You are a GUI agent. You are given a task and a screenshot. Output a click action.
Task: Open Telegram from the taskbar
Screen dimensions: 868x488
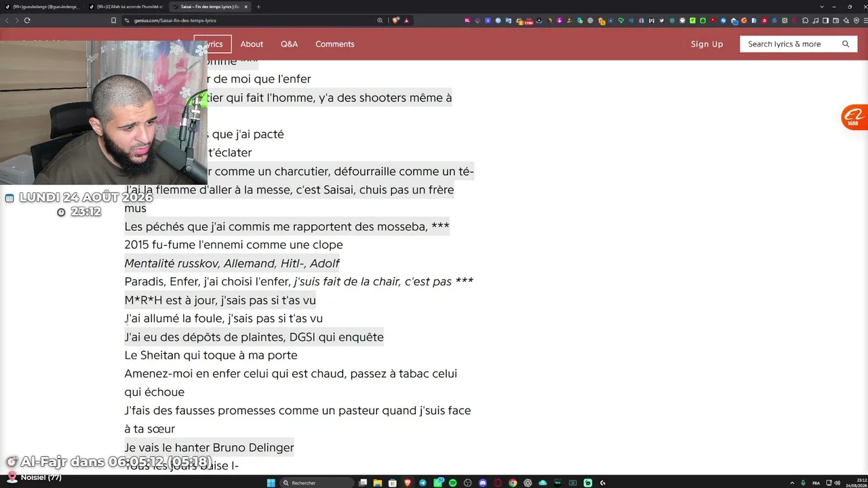click(423, 483)
